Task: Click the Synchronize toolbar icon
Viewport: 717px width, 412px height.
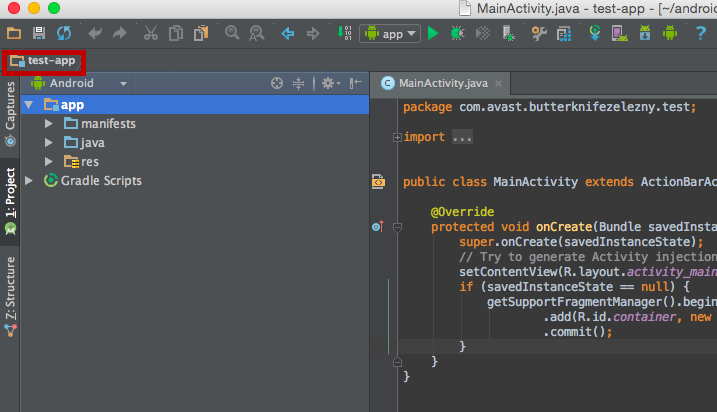Action: pos(64,33)
